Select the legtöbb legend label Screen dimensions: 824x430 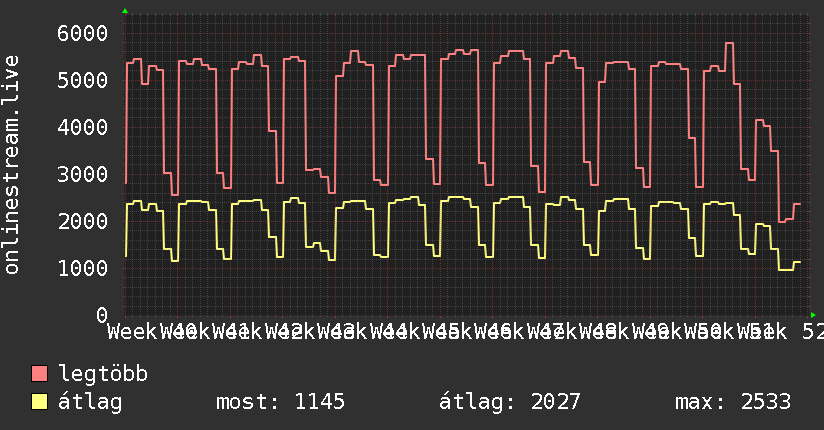click(103, 373)
